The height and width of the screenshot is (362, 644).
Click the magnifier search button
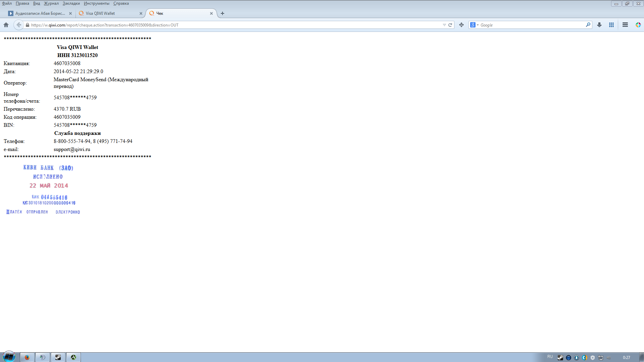588,25
